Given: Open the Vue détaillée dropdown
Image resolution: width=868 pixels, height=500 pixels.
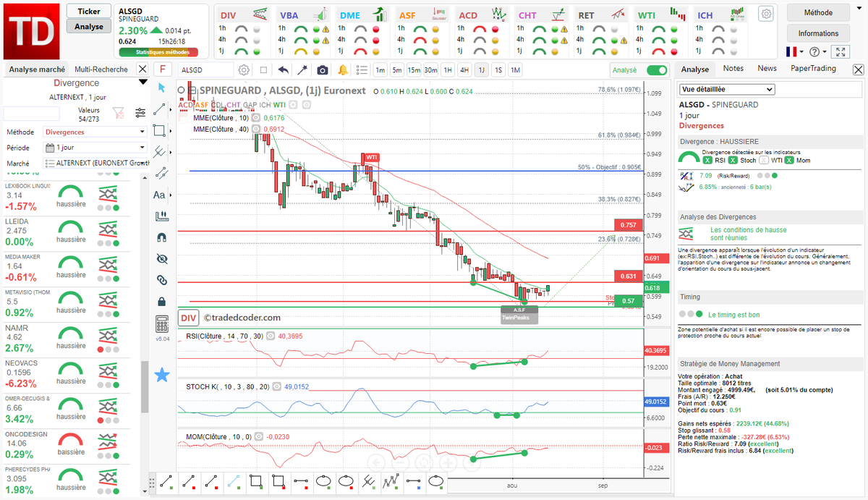Looking at the screenshot, I should (x=726, y=89).
